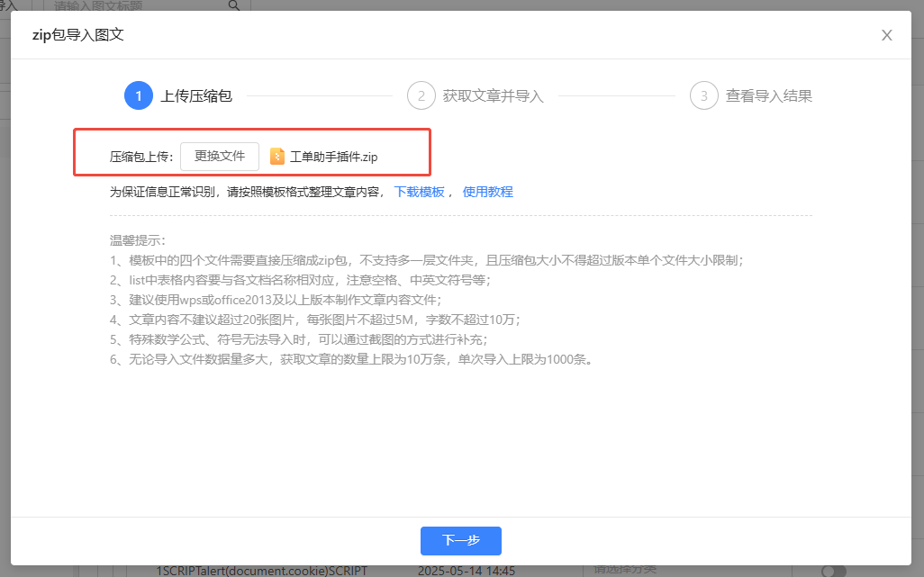The image size is (924, 577).
Task: Click the step 1 circle icon
Action: coord(138,95)
